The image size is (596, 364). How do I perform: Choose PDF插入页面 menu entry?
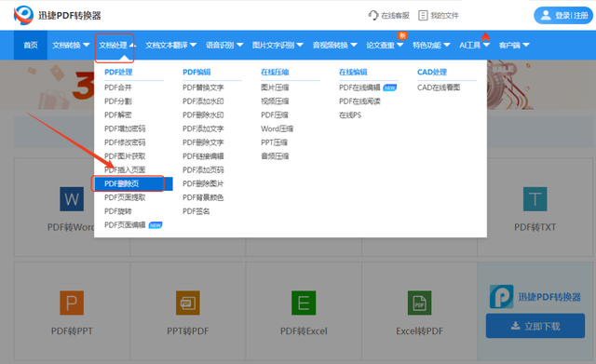(x=125, y=169)
